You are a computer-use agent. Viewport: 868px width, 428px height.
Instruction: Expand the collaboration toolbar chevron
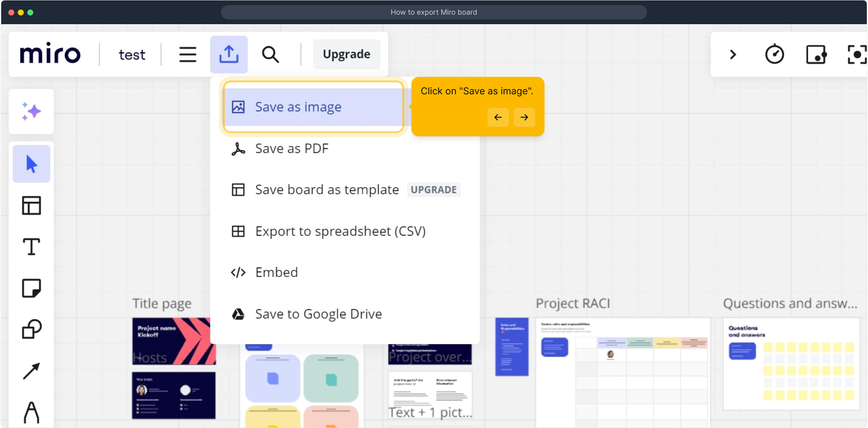[733, 54]
